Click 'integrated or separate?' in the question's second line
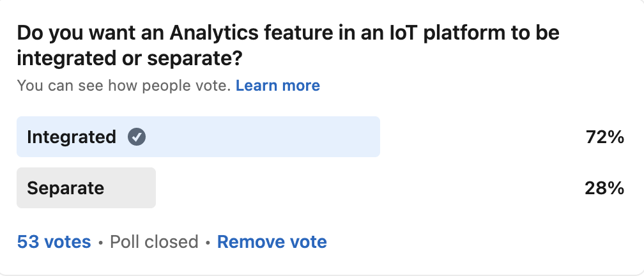The width and height of the screenshot is (644, 276). 130,59
